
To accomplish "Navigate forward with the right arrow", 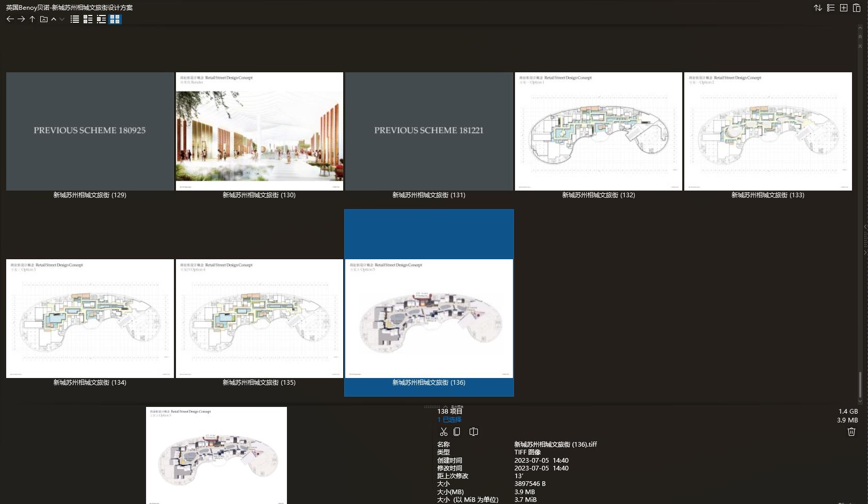I will coord(21,19).
